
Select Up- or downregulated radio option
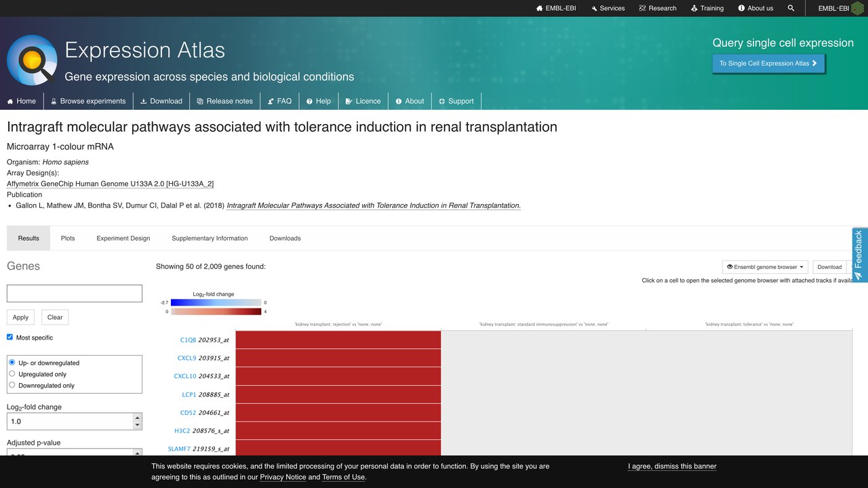12,363
